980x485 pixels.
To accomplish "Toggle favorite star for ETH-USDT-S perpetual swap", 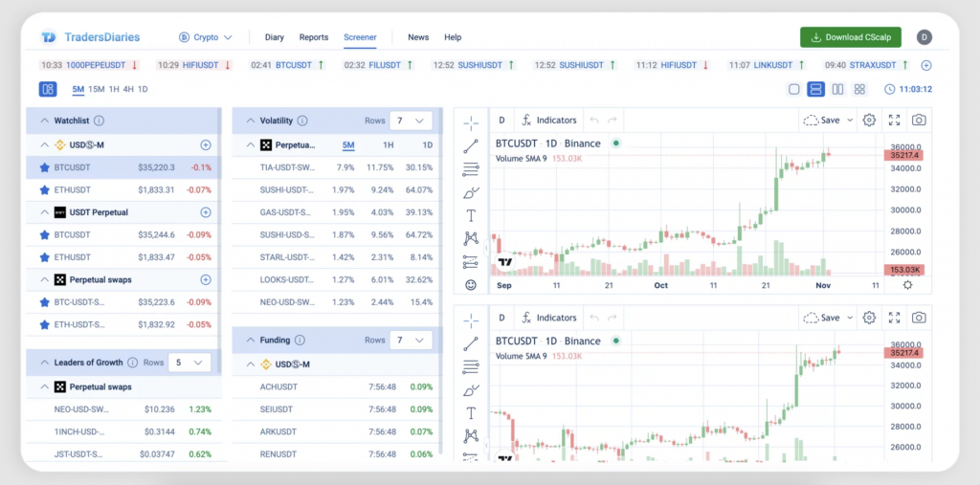I will click(x=44, y=324).
